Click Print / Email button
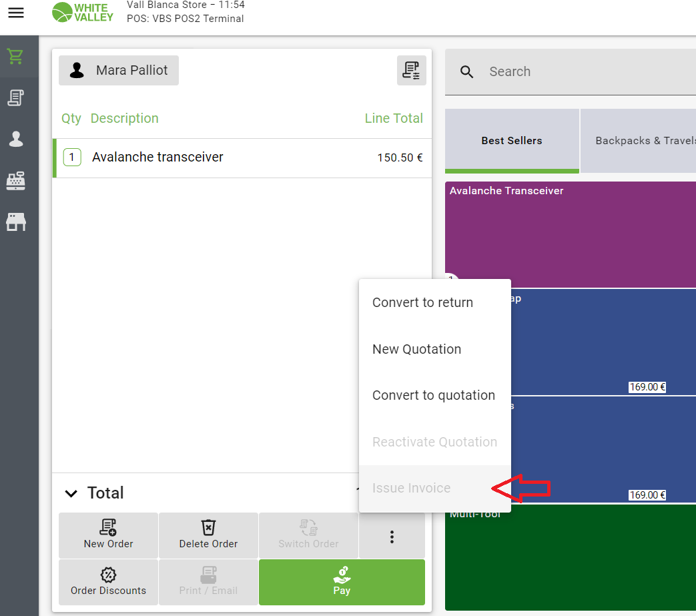The width and height of the screenshot is (696, 616). [x=208, y=582]
